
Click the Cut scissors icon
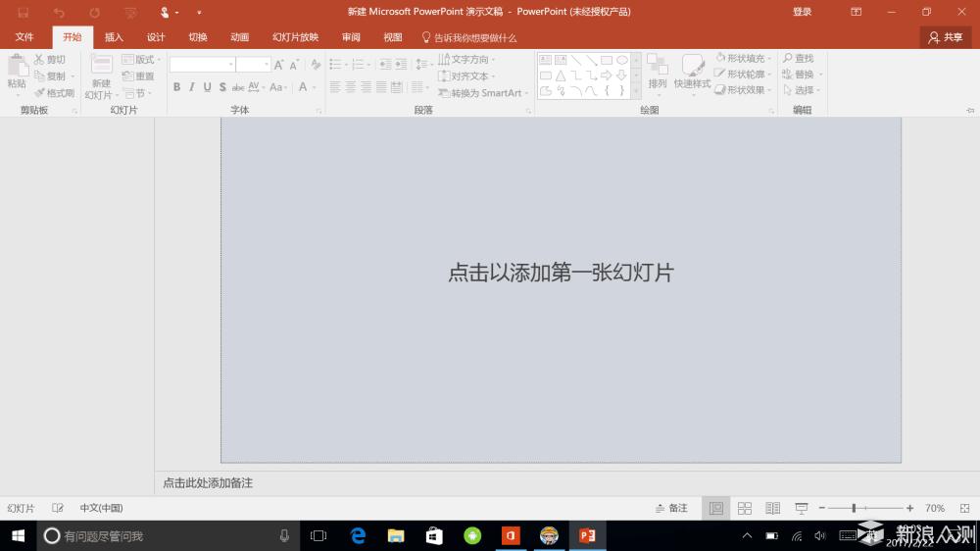(39, 60)
